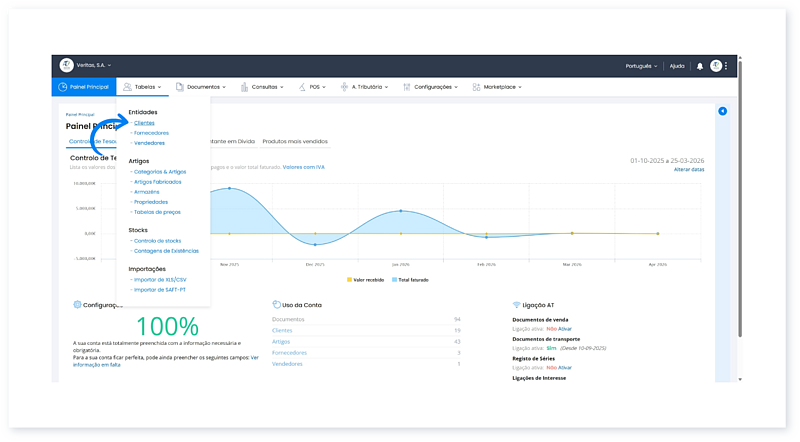
Task: Click the Veritas company logo icon
Action: point(67,65)
